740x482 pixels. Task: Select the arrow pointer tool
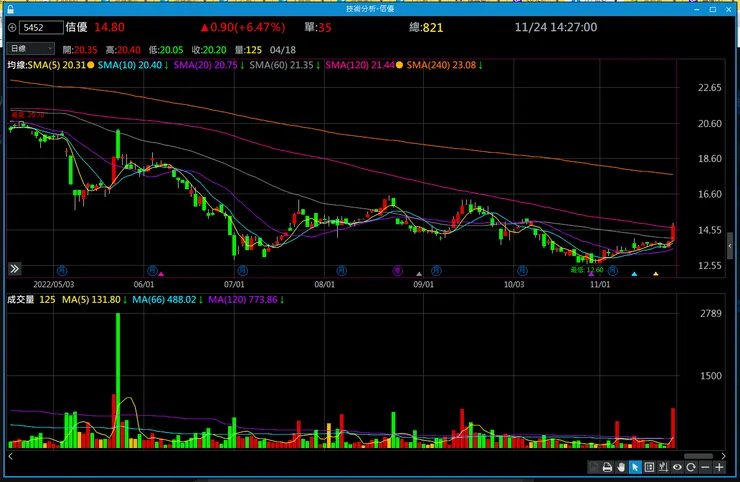pyautogui.click(x=635, y=467)
